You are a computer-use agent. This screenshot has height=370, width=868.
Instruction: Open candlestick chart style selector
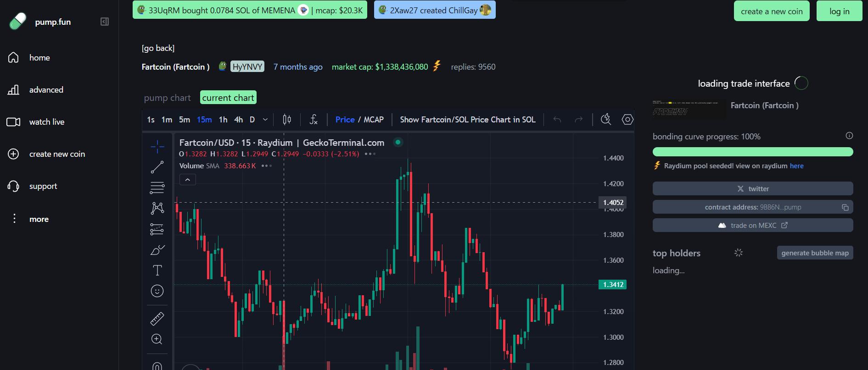(x=287, y=120)
